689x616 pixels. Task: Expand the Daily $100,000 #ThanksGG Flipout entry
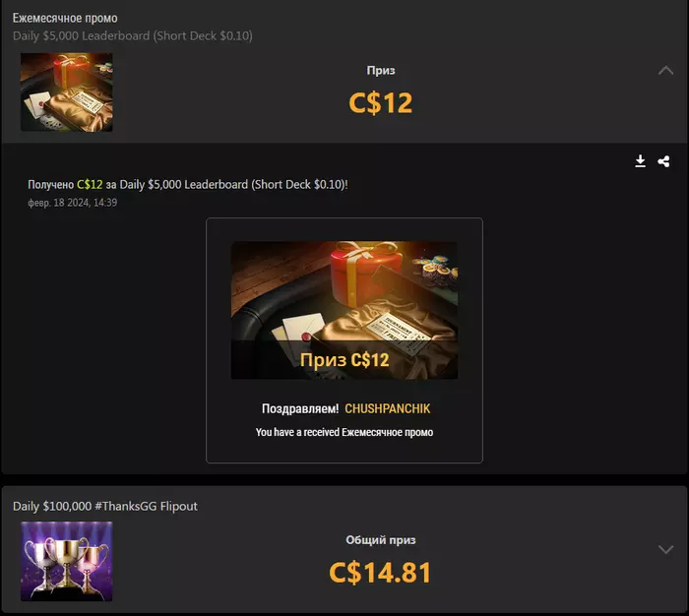coord(665,549)
